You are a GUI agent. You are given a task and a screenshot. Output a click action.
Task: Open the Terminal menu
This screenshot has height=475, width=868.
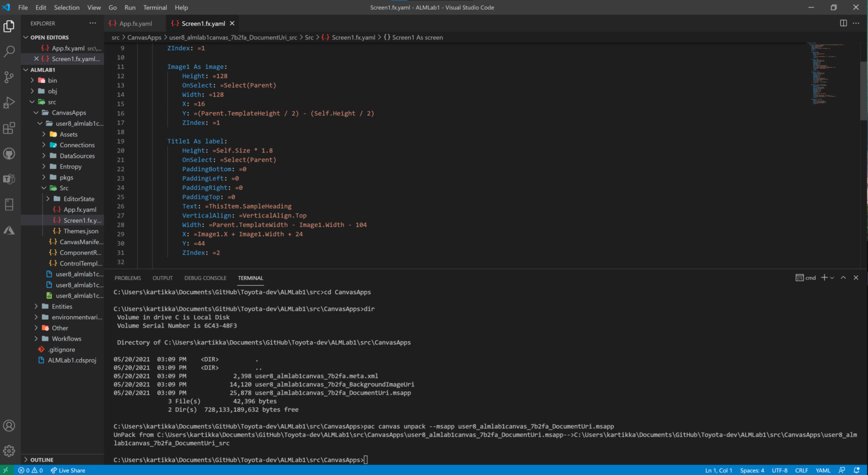pyautogui.click(x=155, y=7)
